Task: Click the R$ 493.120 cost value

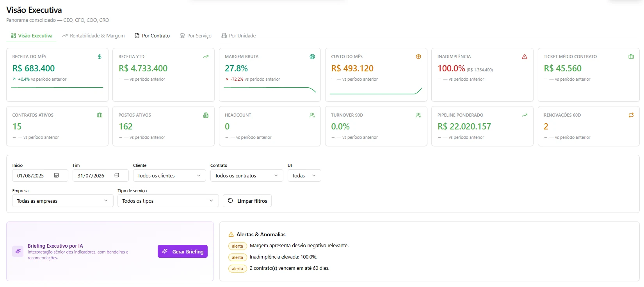Action: click(x=352, y=68)
